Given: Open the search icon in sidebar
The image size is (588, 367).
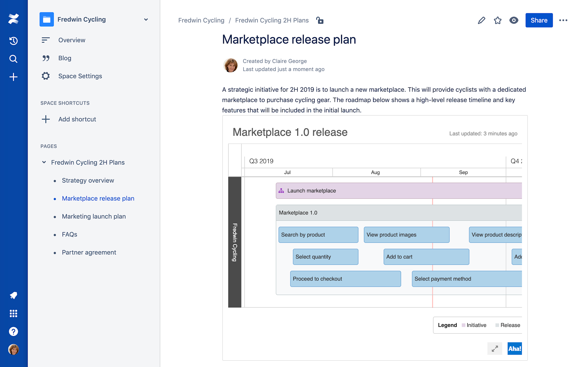Looking at the screenshot, I should click(x=14, y=59).
